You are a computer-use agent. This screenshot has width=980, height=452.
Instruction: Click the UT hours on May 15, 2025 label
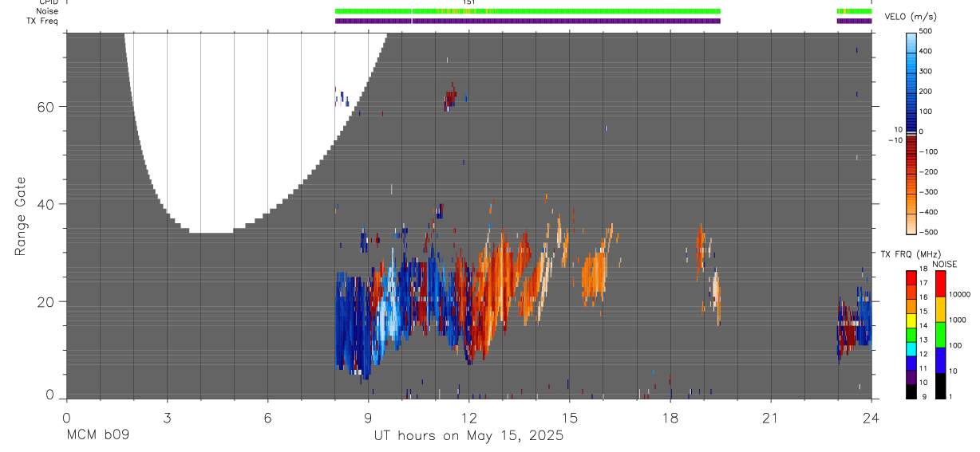pyautogui.click(x=469, y=436)
